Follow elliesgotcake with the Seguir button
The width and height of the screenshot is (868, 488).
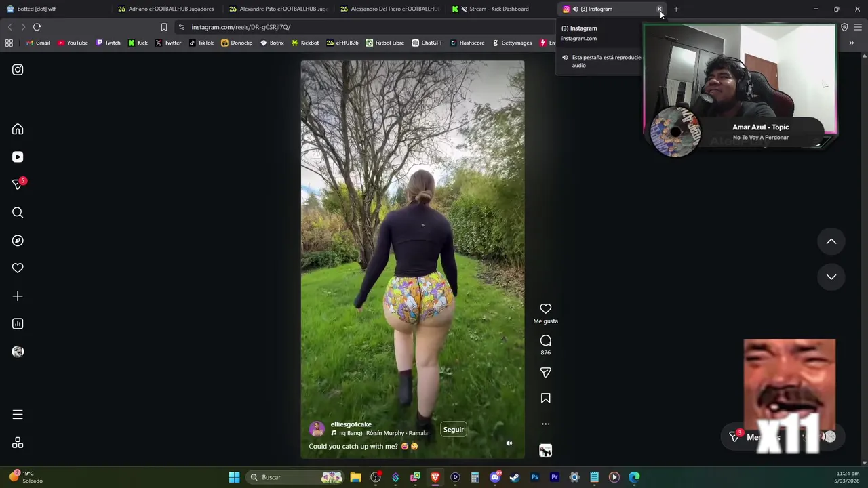tap(453, 430)
